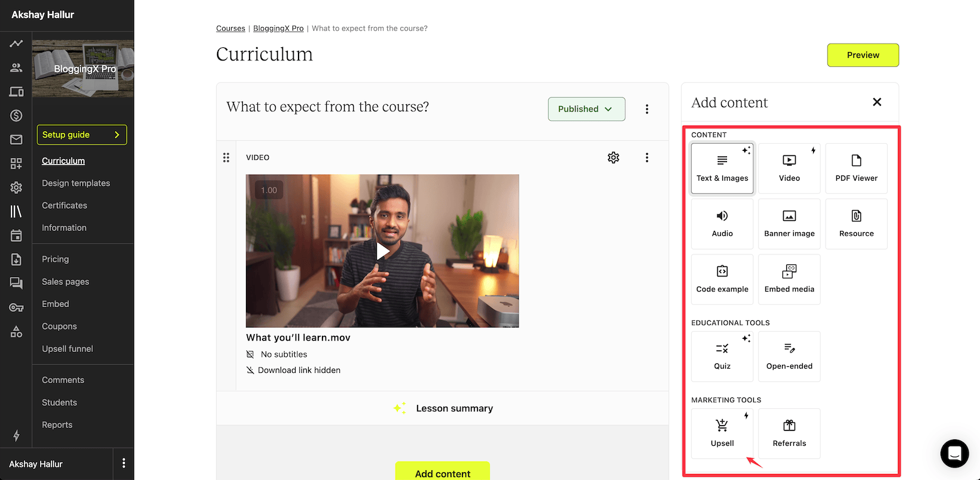Open video block settings gear
The height and width of the screenshot is (480, 980).
(613, 157)
